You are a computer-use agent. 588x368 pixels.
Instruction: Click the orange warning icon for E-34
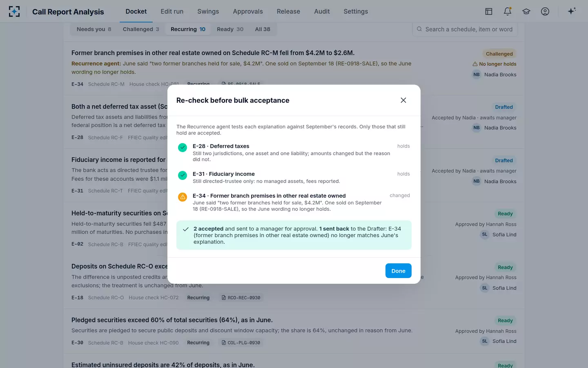pyautogui.click(x=183, y=197)
